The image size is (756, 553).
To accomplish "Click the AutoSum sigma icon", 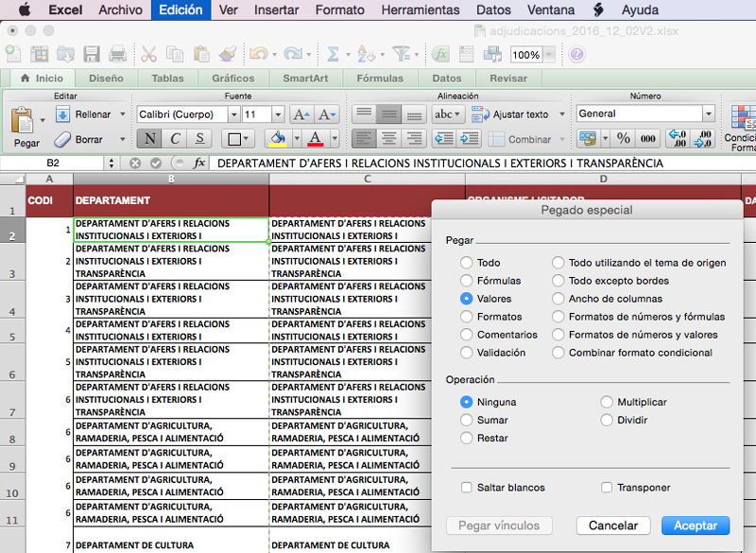I will pyautogui.click(x=333, y=54).
